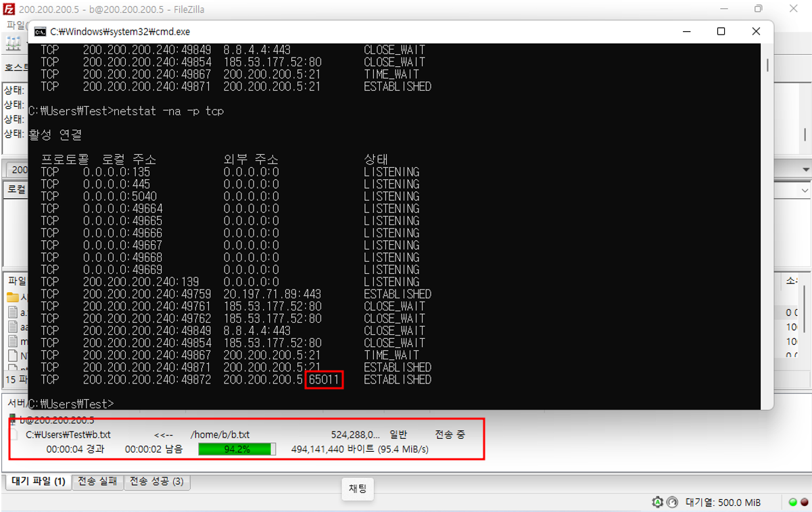Click the 20.197.71.89:443 foreign address
The image size is (812, 512).
click(272, 294)
